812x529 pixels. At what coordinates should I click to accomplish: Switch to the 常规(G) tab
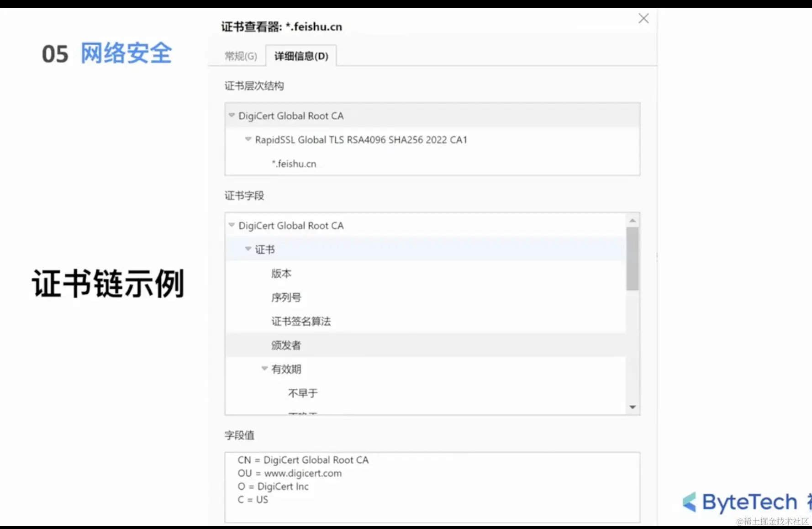241,56
